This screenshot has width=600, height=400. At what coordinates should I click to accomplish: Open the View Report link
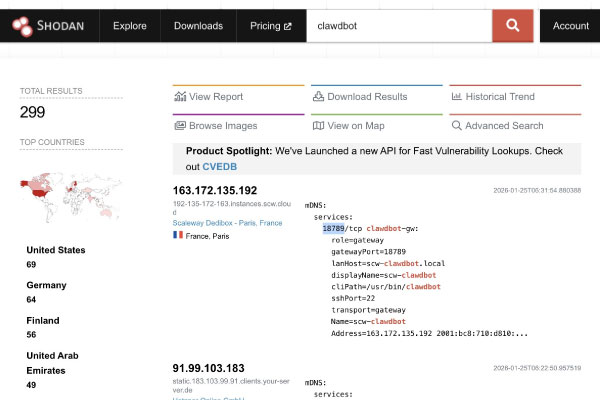coord(216,96)
